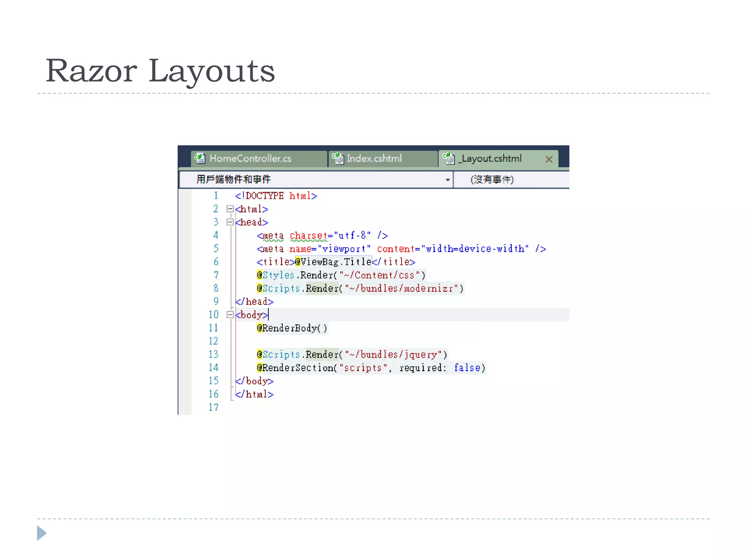Click the Styles.Render Content/css line

click(341, 275)
